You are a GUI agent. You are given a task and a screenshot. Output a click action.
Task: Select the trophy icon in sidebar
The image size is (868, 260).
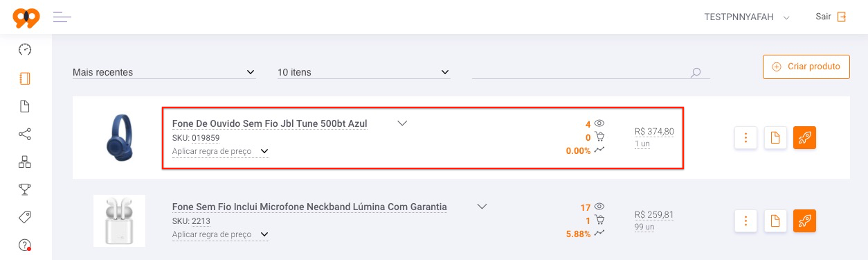click(x=25, y=189)
